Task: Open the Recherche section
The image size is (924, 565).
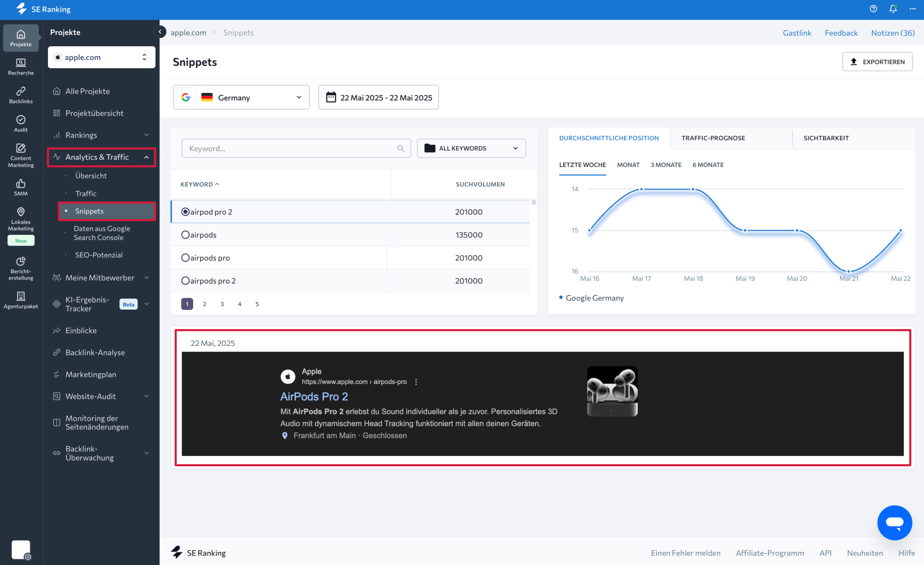Action: [21, 66]
